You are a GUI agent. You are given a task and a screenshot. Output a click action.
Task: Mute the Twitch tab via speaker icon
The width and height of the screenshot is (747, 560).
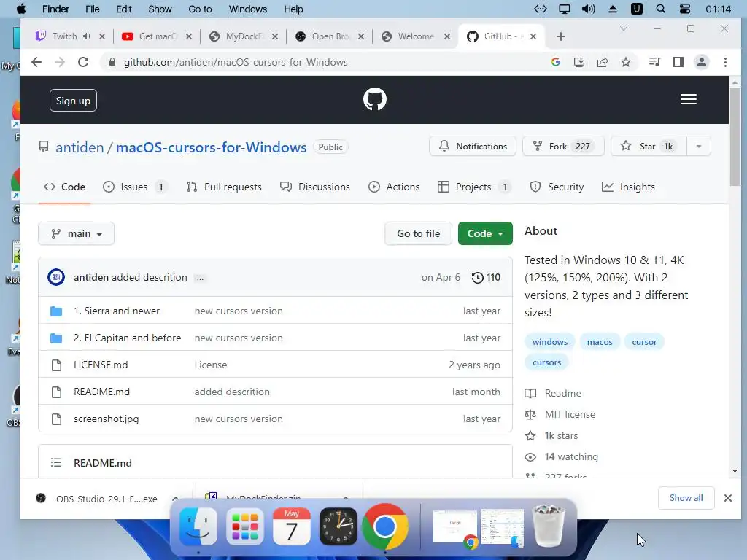click(x=86, y=36)
